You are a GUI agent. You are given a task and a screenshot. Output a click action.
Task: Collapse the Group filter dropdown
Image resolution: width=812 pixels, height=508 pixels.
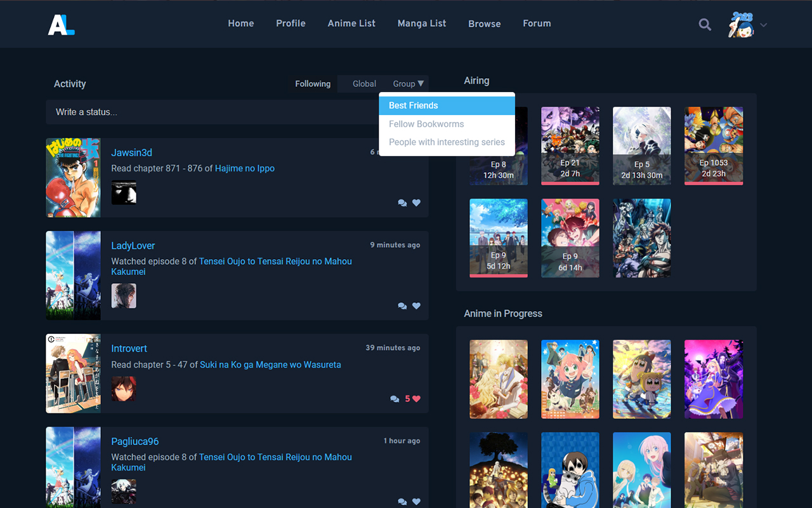408,84
